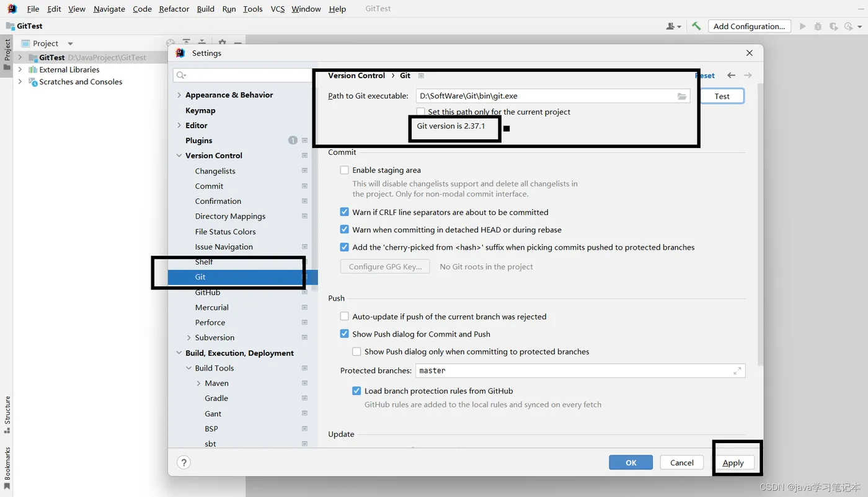Expand the GitTest project tree node

click(20, 57)
